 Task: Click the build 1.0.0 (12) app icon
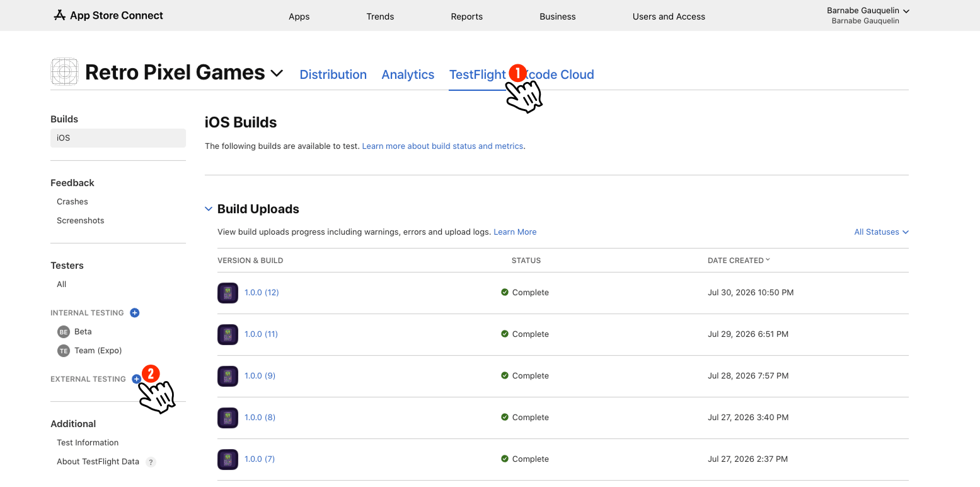point(228,293)
